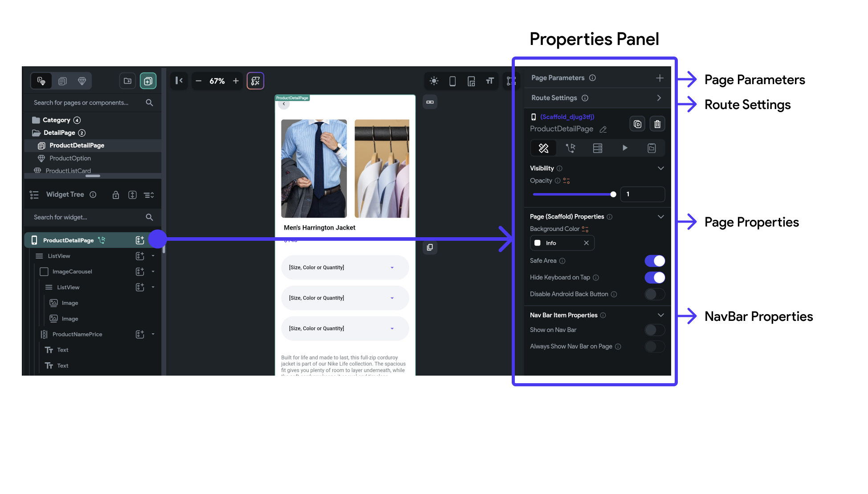This screenshot has height=494, width=868.
Task: Enable Disable Android Back Button toggle
Action: coord(655,294)
